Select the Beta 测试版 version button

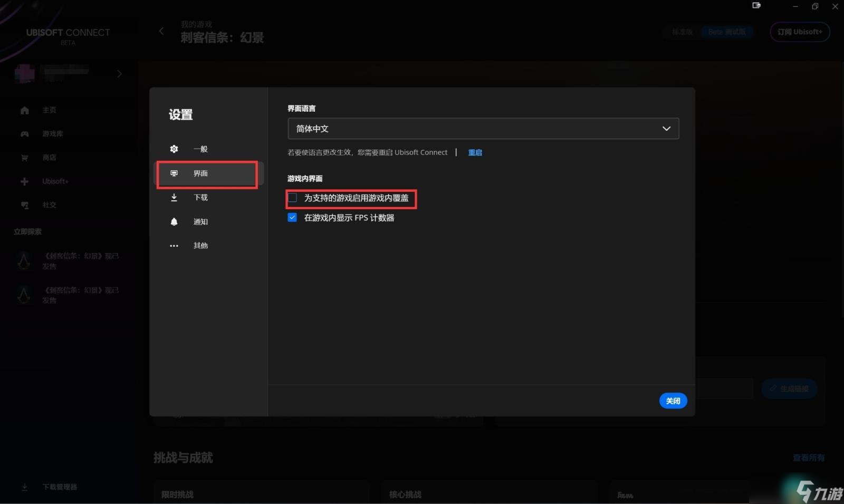(727, 32)
